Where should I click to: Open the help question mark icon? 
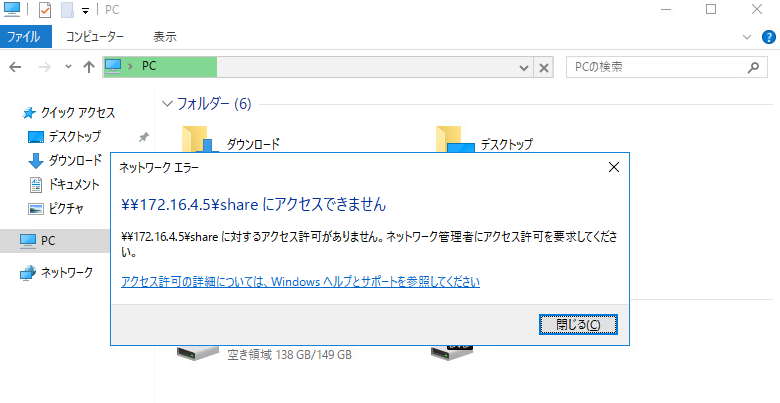(x=769, y=37)
